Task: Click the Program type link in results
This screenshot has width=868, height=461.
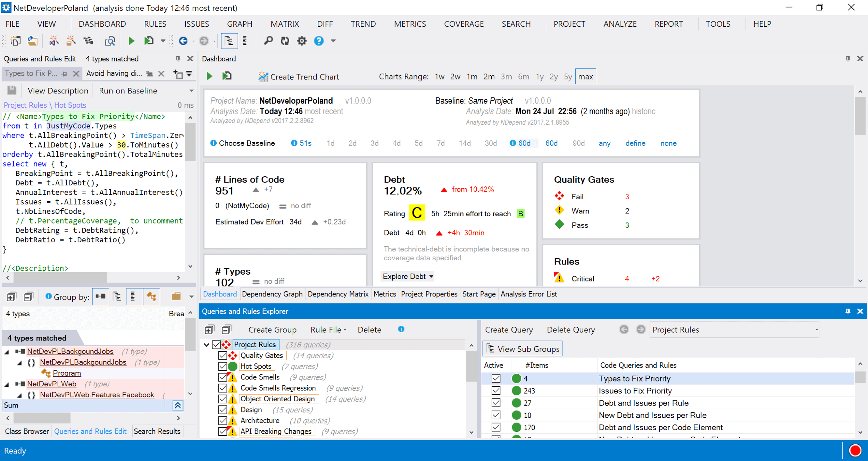Action: tap(67, 373)
